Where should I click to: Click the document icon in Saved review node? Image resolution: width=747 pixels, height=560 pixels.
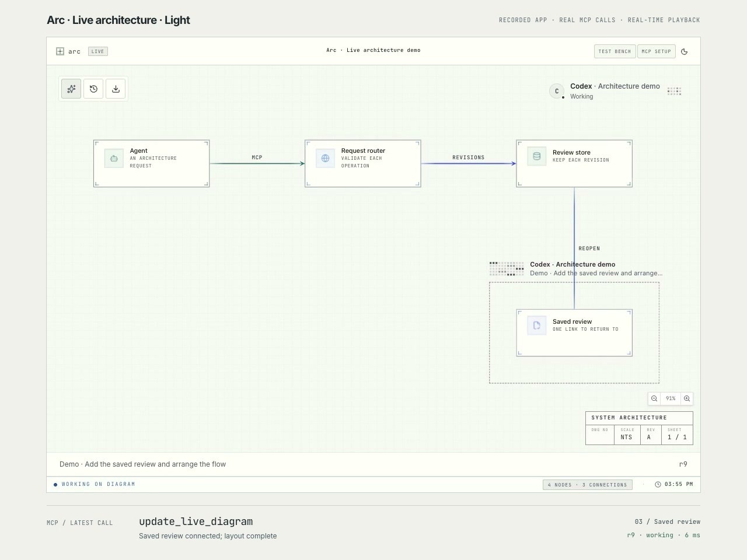(x=537, y=325)
